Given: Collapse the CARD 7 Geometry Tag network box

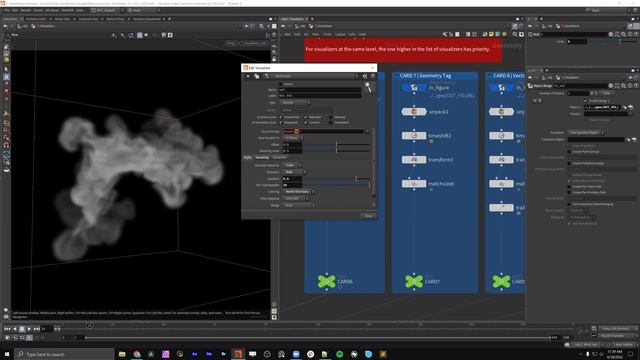Looking at the screenshot, I should click(x=396, y=76).
